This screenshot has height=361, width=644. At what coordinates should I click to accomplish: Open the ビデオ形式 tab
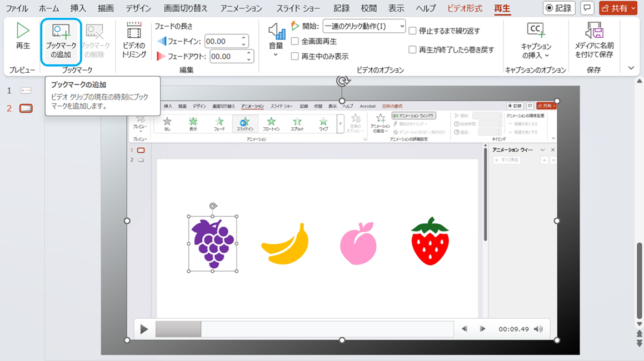click(465, 8)
